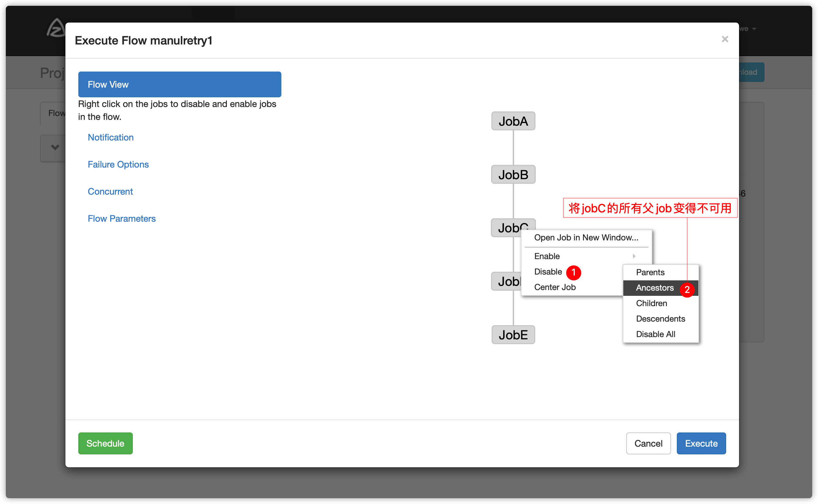Open the Flow Parameters section
This screenshot has width=818, height=504.
click(122, 218)
